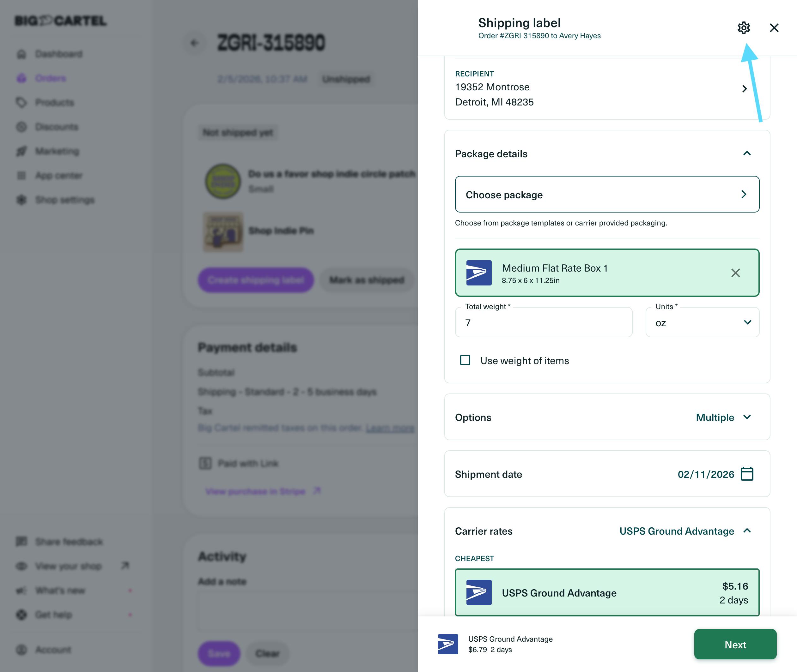The width and height of the screenshot is (797, 672).
Task: Open the Choose package selector
Action: click(607, 194)
